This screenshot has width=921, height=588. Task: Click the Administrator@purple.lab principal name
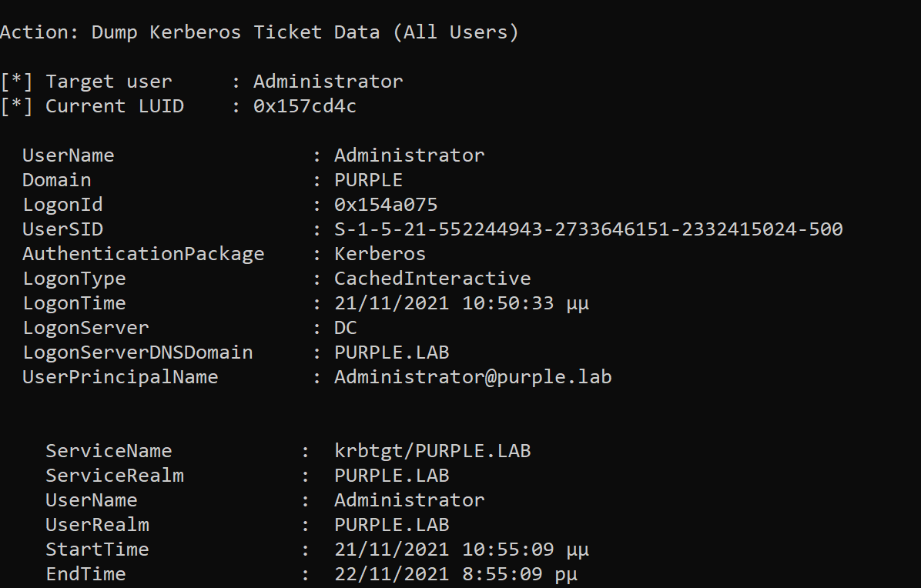click(473, 377)
